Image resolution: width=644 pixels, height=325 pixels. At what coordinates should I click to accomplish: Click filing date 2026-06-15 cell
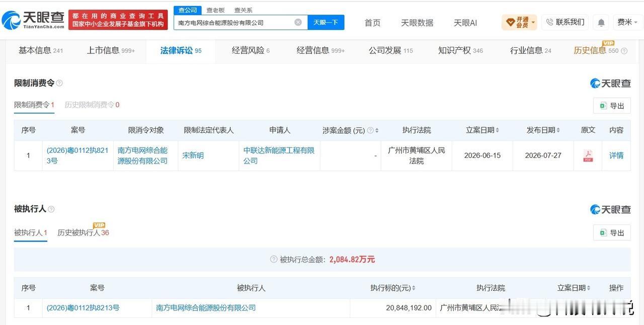pyautogui.click(x=483, y=155)
